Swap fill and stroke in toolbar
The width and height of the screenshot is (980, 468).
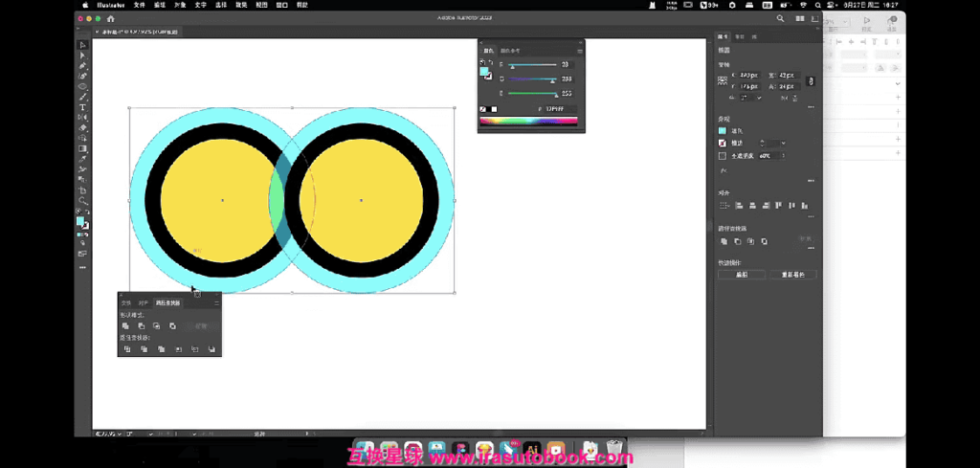pyautogui.click(x=87, y=212)
